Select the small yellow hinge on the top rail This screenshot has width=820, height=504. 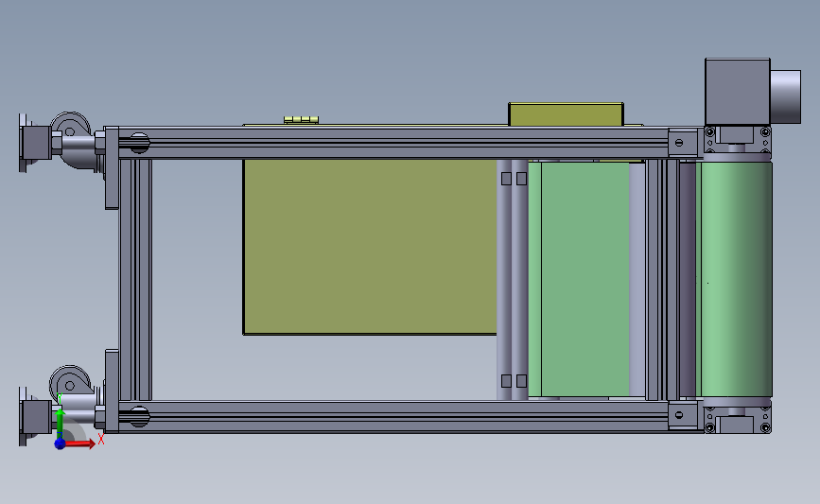click(x=301, y=120)
